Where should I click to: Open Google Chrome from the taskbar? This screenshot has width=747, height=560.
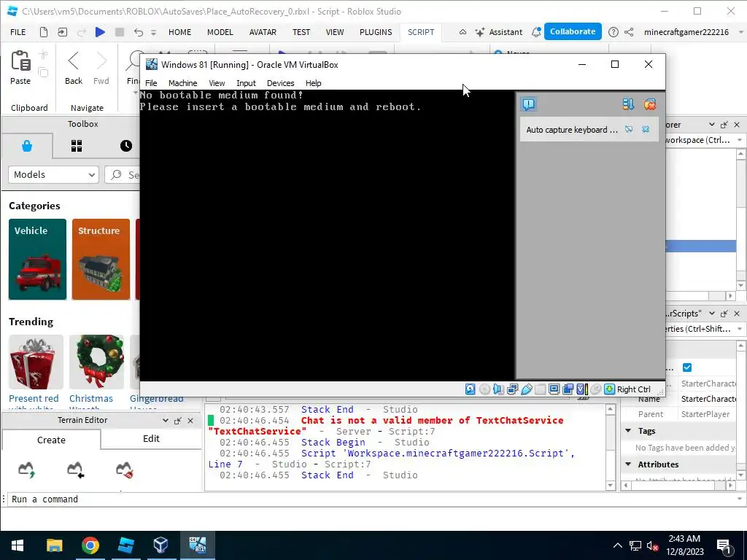click(90, 545)
